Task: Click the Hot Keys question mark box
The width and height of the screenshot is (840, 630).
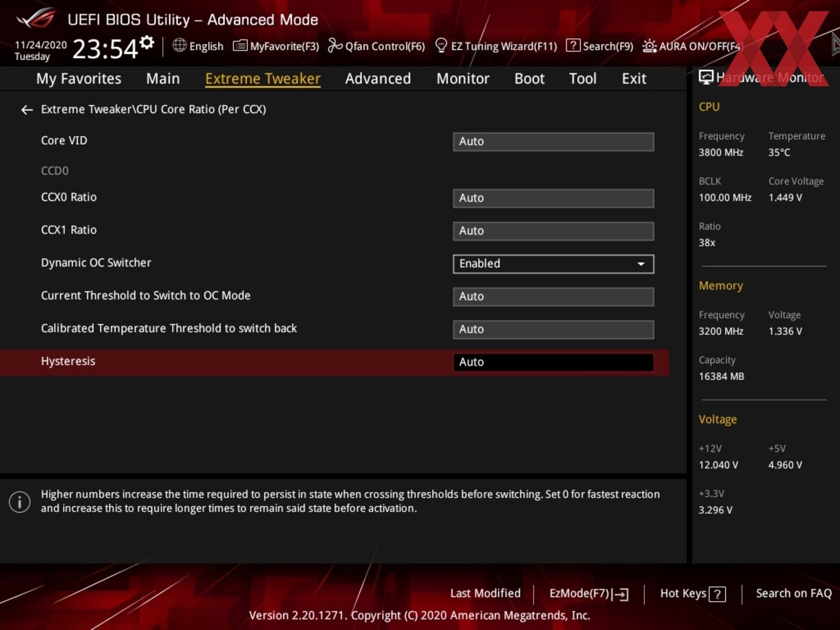Action: (717, 594)
